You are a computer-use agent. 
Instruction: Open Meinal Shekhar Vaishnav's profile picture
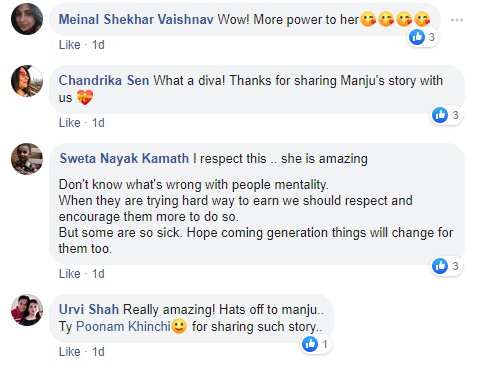[27, 19]
